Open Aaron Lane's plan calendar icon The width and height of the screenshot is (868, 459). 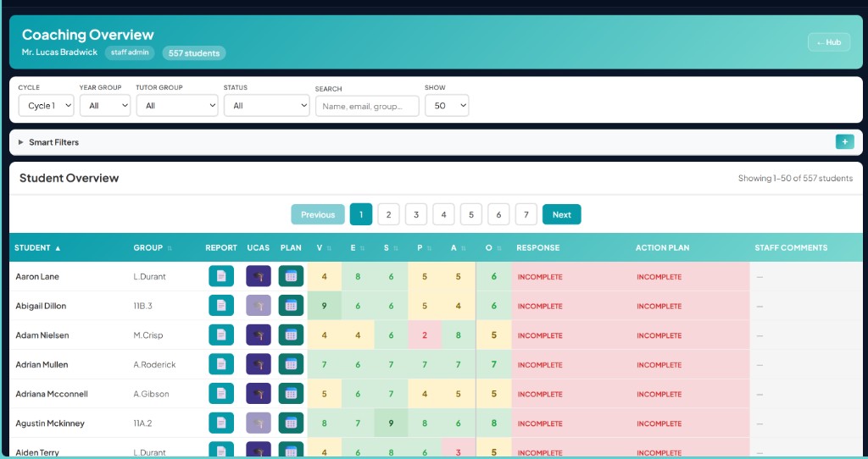(291, 277)
